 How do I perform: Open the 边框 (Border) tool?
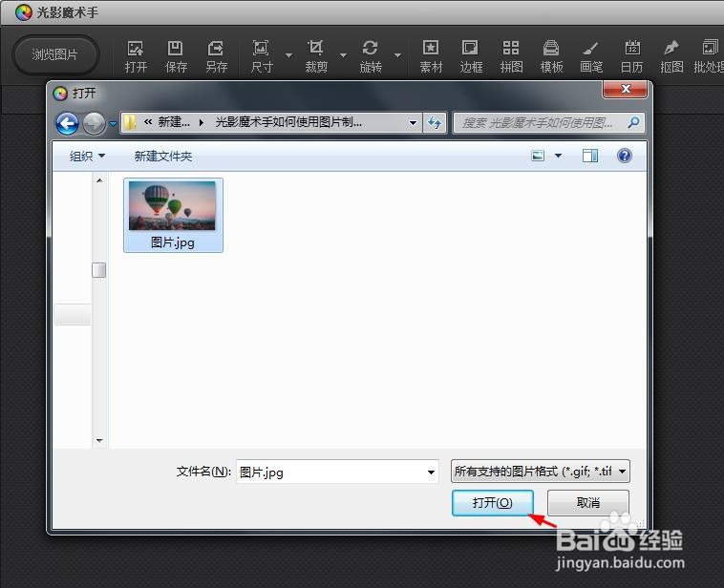(x=471, y=56)
